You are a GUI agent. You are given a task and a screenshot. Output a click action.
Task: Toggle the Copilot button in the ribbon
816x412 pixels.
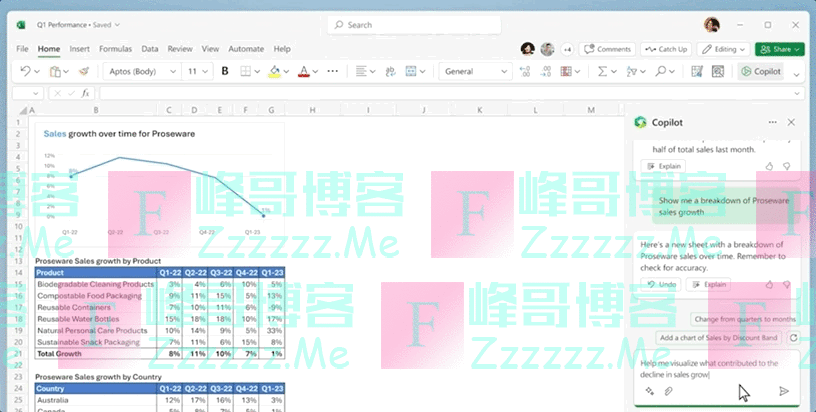point(761,71)
